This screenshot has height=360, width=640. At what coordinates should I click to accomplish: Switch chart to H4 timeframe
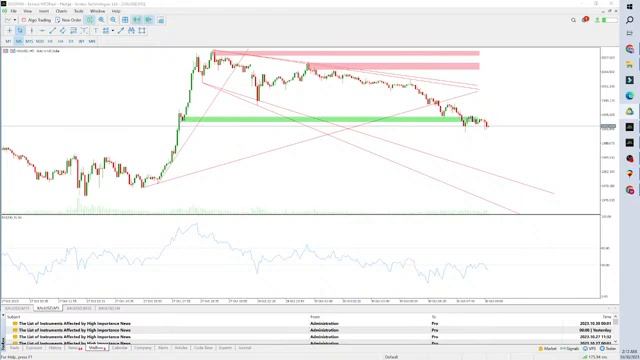coord(60,41)
